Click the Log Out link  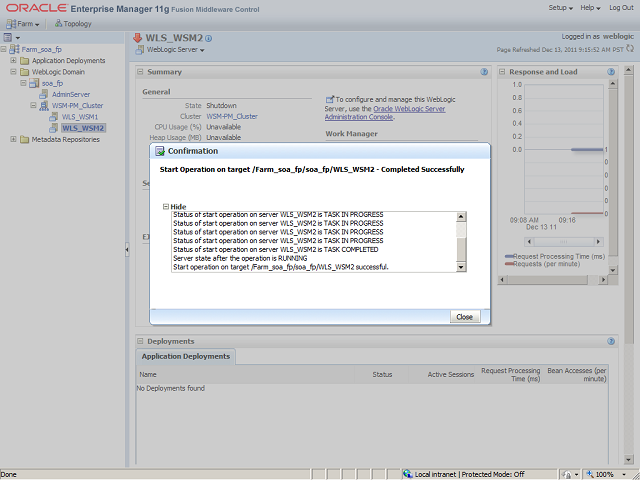[624, 8]
